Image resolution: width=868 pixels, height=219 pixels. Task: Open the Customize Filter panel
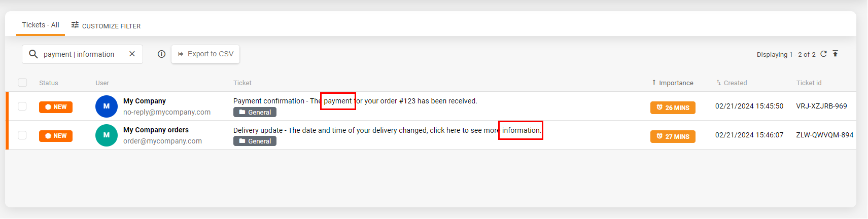pyautogui.click(x=106, y=26)
